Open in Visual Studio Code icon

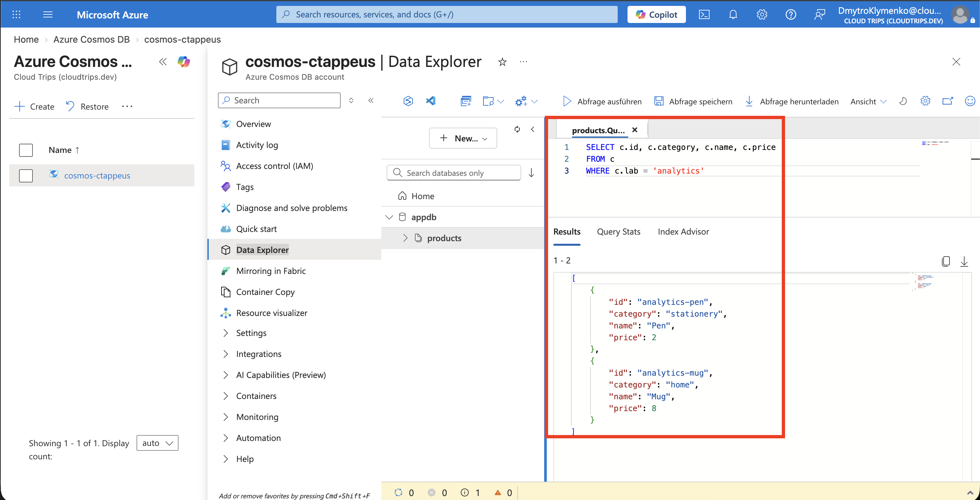(431, 101)
